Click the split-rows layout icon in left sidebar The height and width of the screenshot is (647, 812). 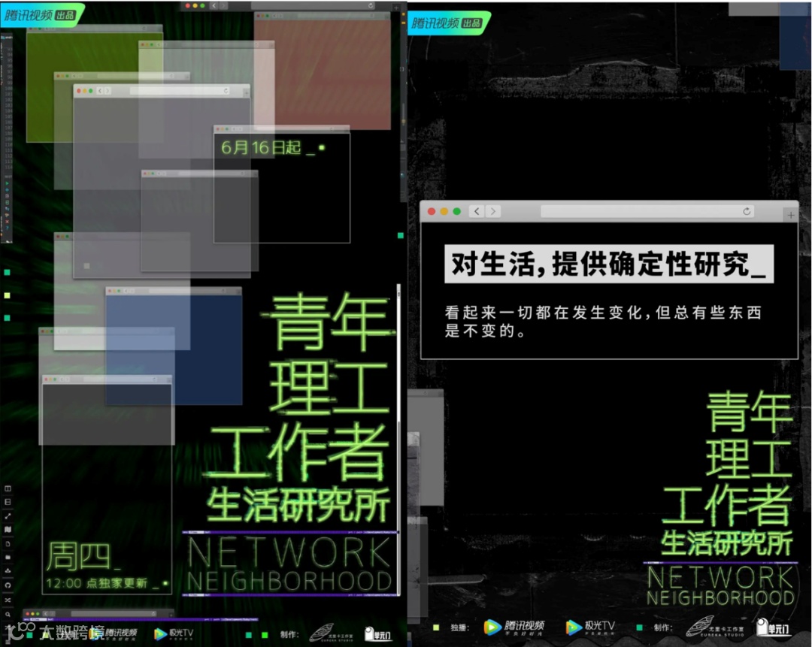[8, 501]
